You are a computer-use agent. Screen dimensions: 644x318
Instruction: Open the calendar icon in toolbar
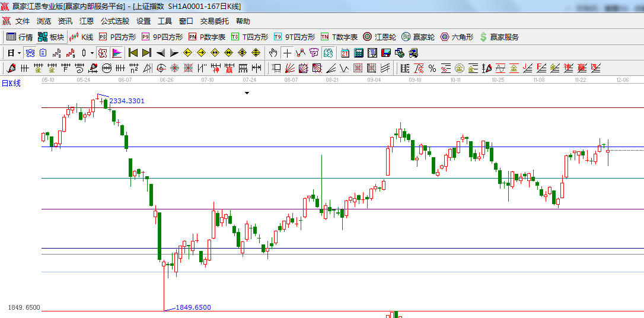[x=345, y=53]
